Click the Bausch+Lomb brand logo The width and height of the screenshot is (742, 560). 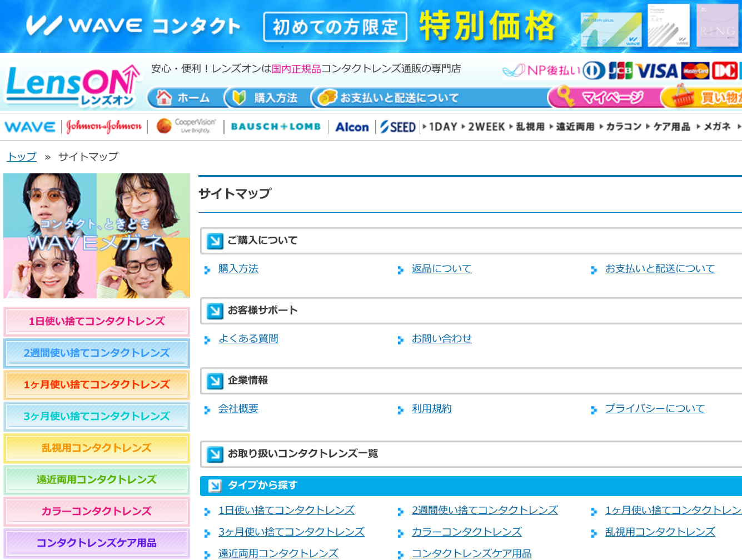[276, 127]
